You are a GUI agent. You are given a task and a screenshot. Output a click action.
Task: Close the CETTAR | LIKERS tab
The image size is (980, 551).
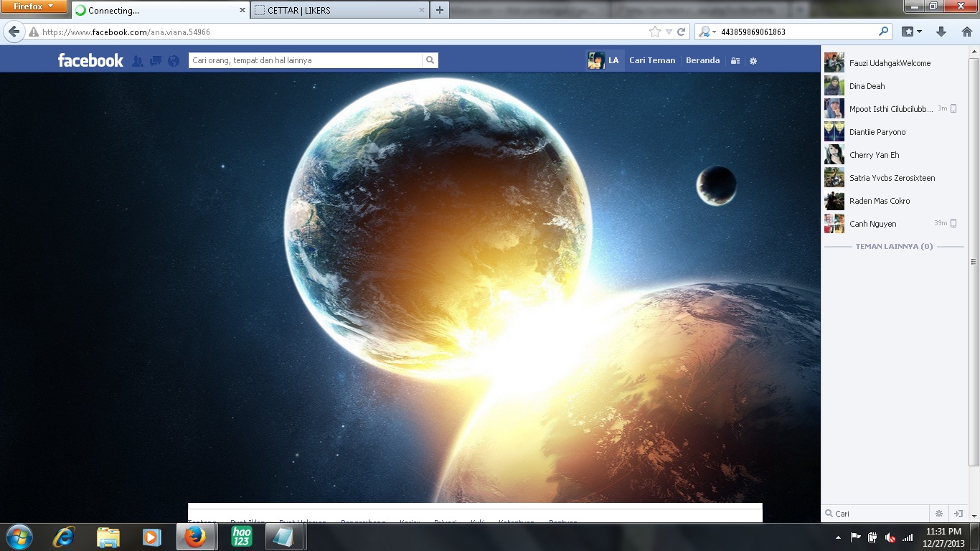(421, 11)
